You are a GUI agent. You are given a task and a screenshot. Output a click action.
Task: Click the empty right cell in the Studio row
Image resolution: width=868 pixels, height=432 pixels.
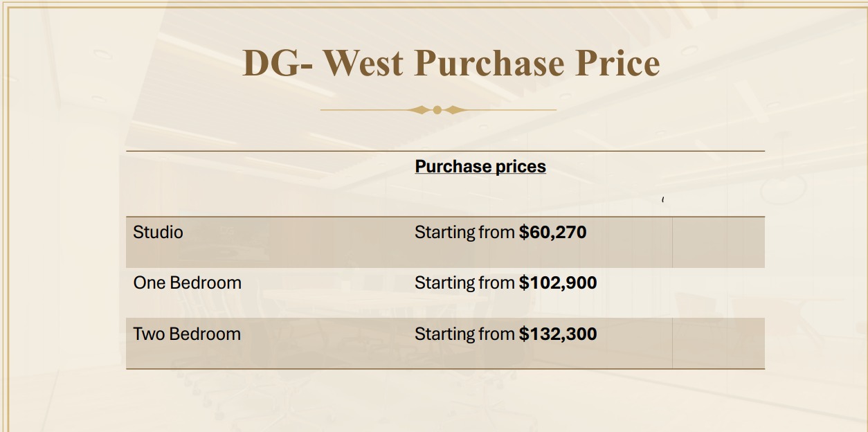click(718, 242)
